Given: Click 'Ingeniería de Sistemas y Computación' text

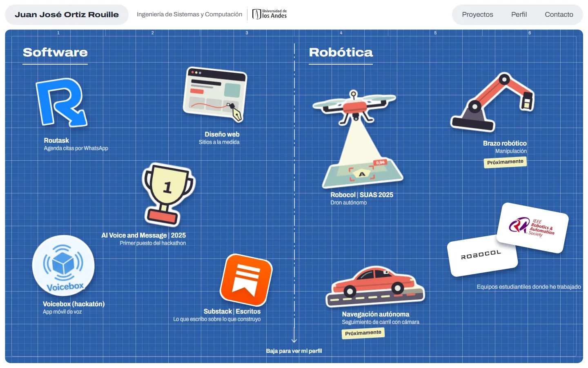Looking at the screenshot, I should pos(189,14).
